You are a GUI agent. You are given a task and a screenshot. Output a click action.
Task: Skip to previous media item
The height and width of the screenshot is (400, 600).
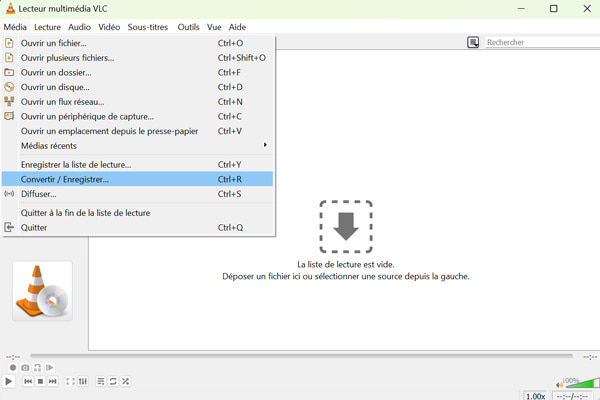coord(28,381)
